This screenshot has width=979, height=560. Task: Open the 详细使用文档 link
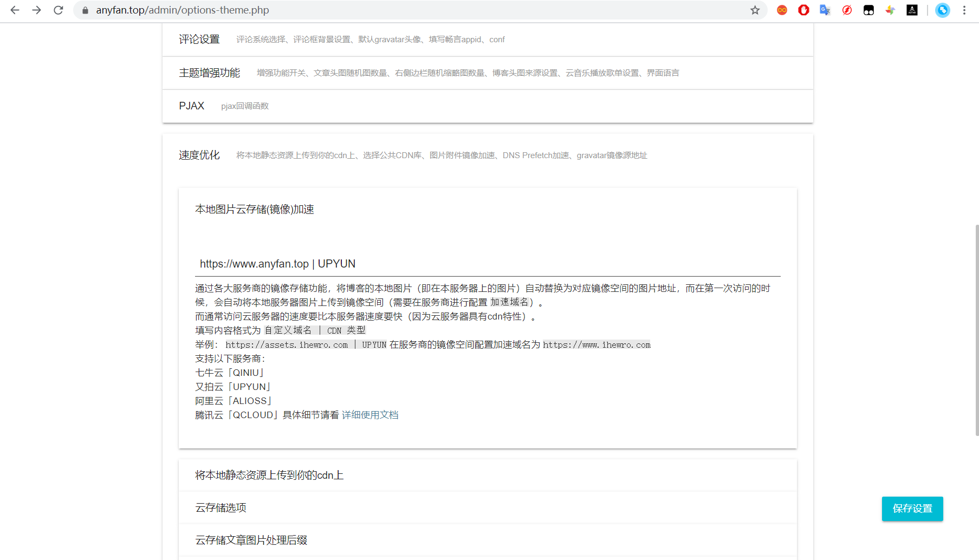(370, 415)
